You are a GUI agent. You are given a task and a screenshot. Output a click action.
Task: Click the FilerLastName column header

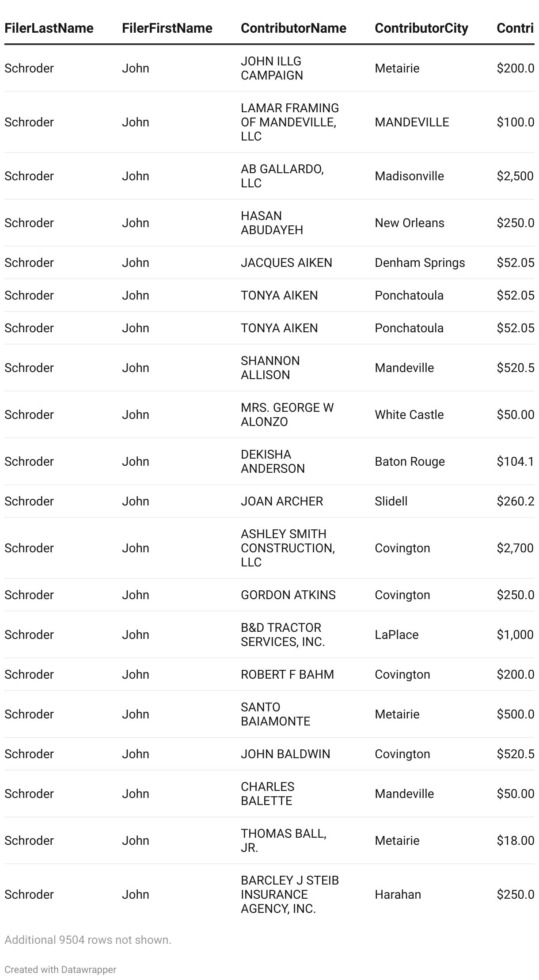[x=49, y=28]
